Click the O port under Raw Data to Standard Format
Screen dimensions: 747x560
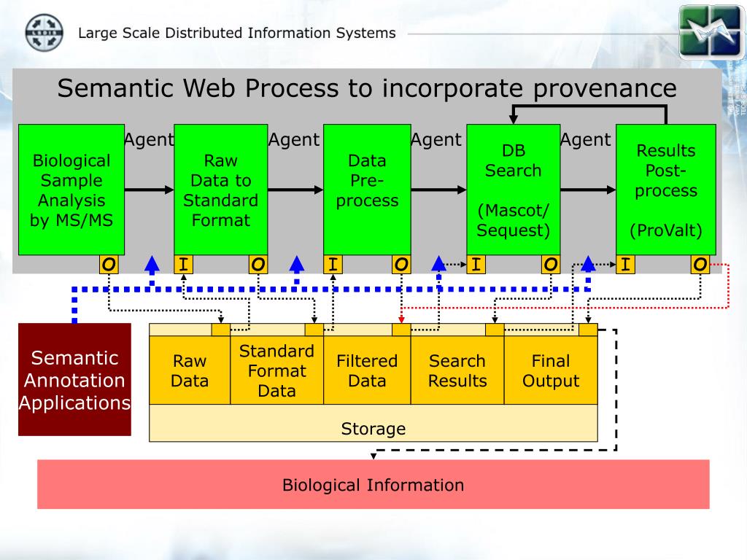tap(258, 264)
